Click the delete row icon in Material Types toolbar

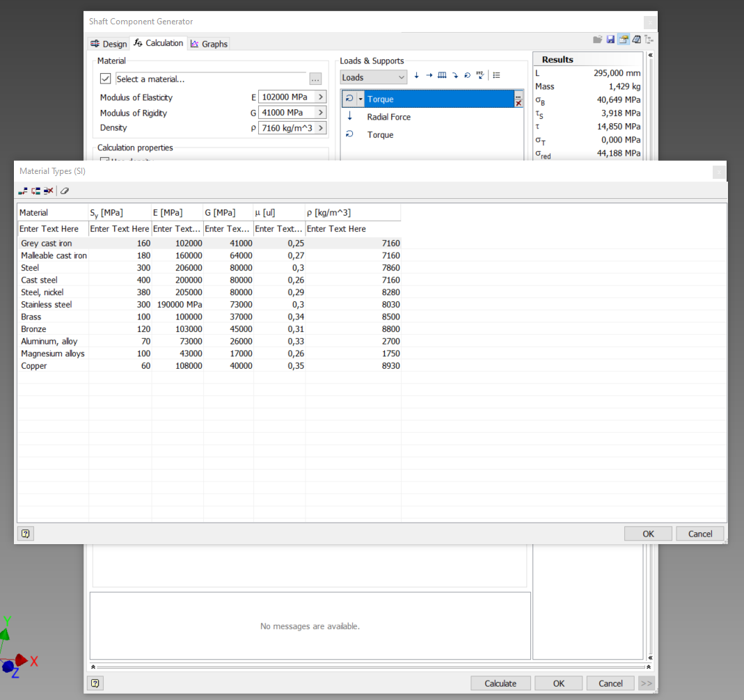[49, 191]
